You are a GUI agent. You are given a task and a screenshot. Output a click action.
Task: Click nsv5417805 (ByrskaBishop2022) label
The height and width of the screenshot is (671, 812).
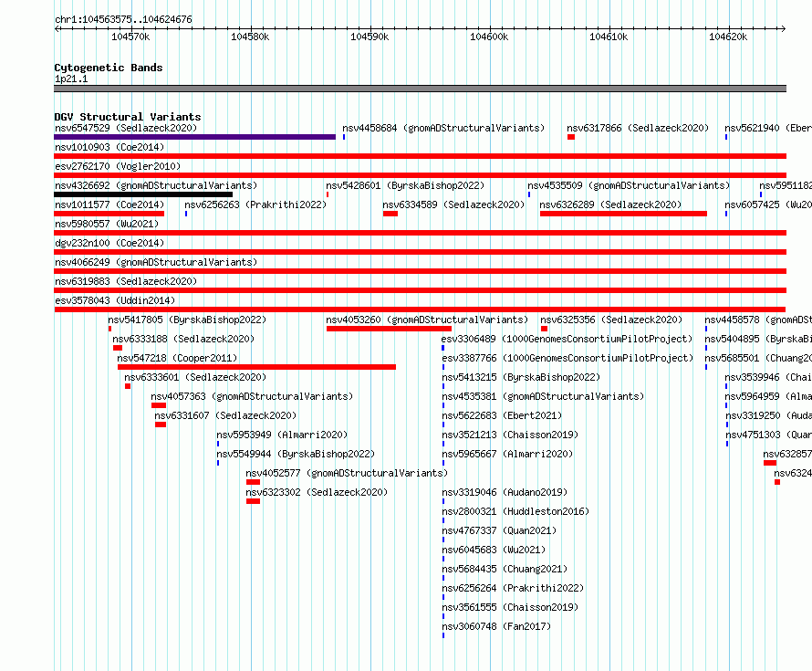click(187, 320)
